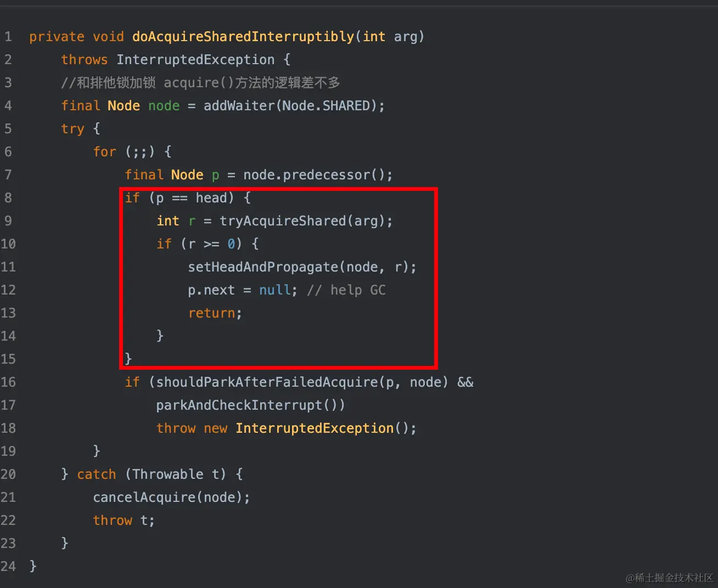This screenshot has height=588, width=718.
Task: Click node.predecessor() call on line 7
Action: tap(314, 175)
